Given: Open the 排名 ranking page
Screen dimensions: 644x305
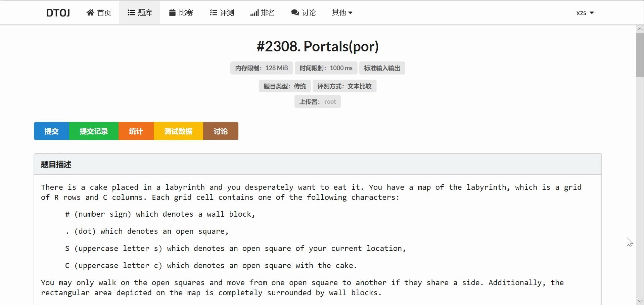Looking at the screenshot, I should click(x=263, y=13).
